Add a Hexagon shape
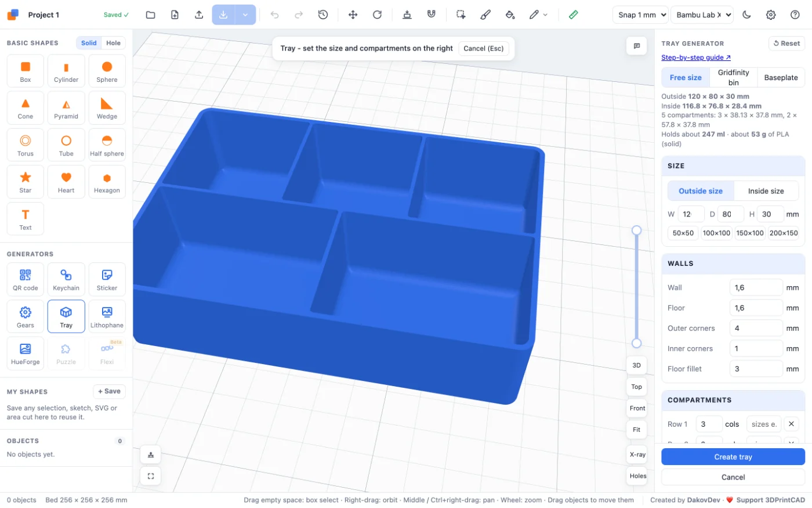The image size is (812, 508). pos(107,182)
